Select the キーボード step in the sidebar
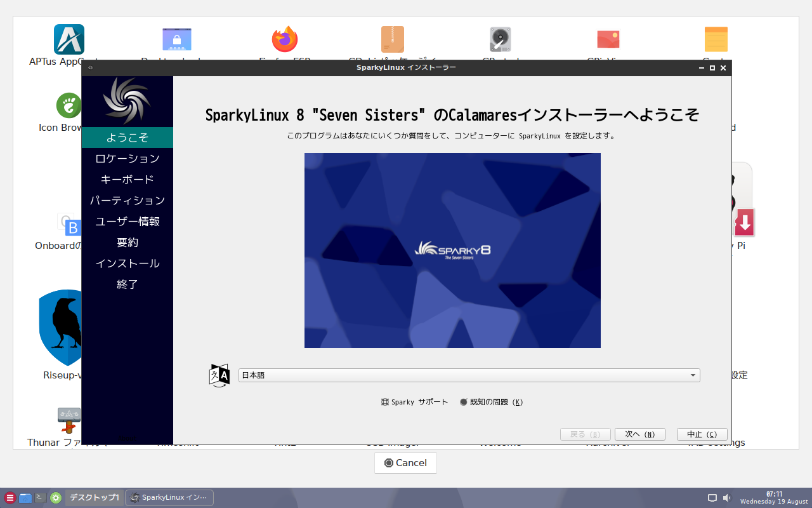The image size is (812, 508). (128, 180)
